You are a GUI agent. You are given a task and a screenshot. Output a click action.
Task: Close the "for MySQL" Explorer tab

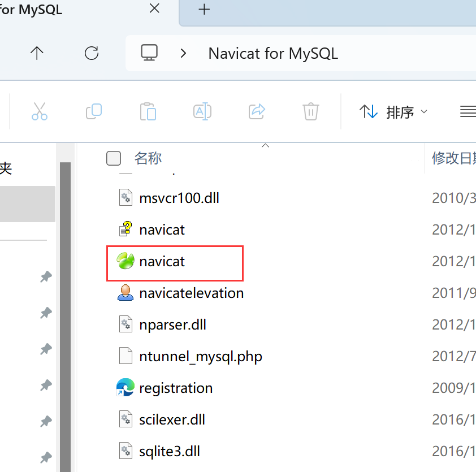(154, 8)
